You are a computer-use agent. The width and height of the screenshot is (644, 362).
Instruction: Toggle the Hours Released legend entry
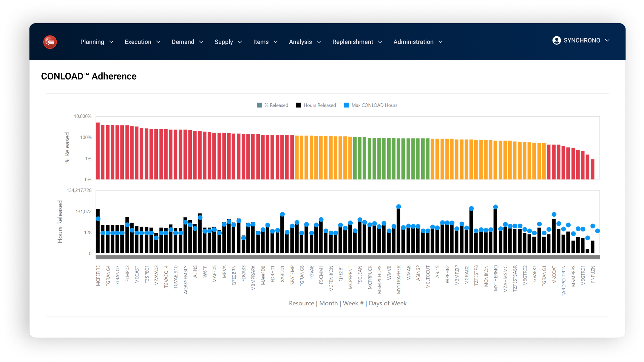coord(319,105)
